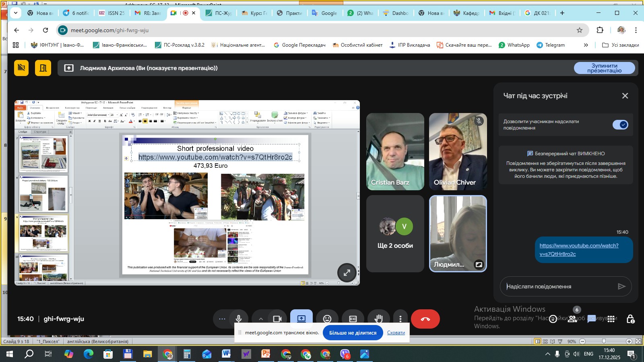
Task: Expand the shared presentation to fullscreen
Action: tap(347, 273)
